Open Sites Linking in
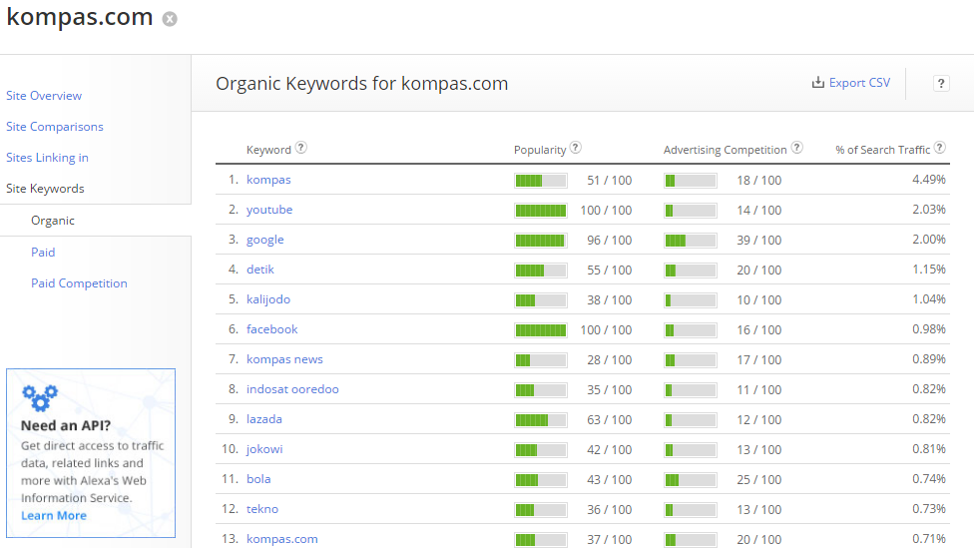Screen dimensions: 980x548 click(x=47, y=158)
